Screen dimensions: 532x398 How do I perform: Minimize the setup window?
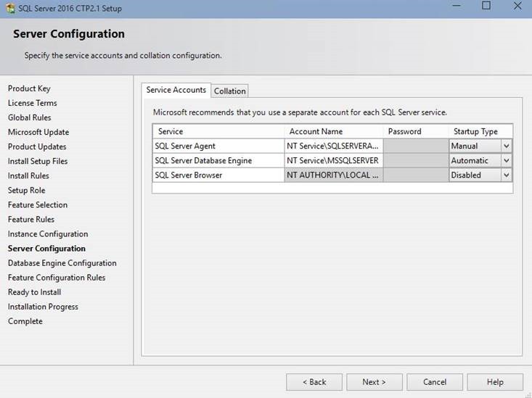point(457,6)
